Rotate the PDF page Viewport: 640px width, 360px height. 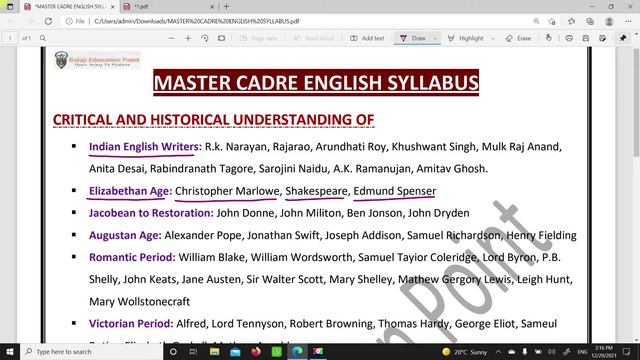pyautogui.click(x=205, y=38)
